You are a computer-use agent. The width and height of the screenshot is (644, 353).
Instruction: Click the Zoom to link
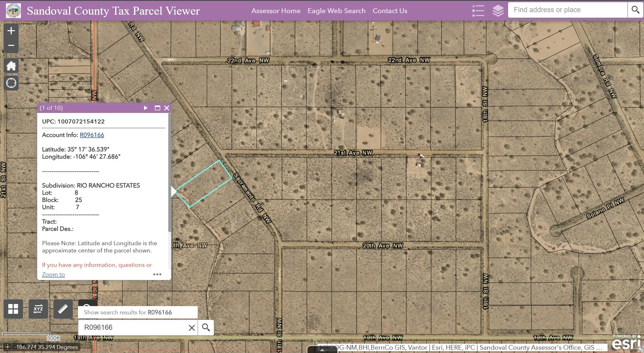[53, 274]
